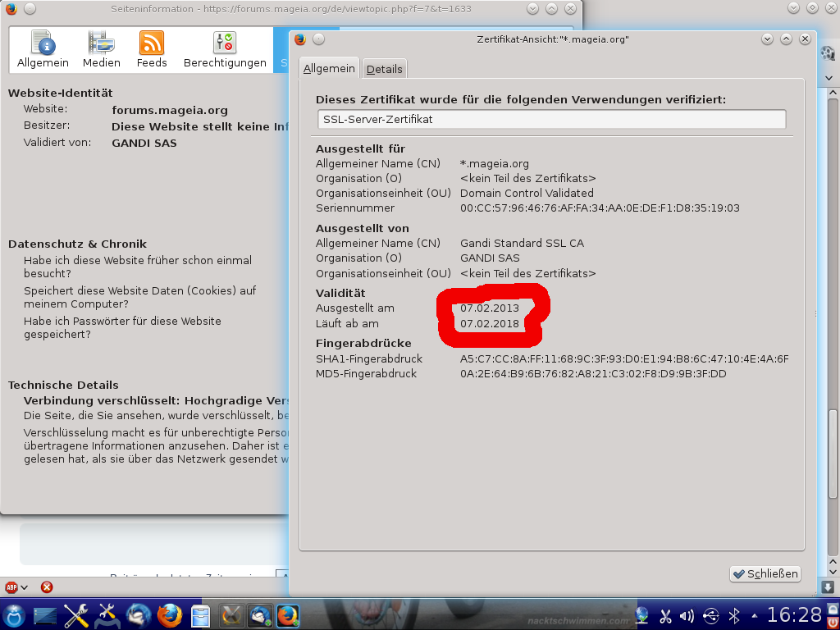Switch to the Thunderbird task in taskbar
This screenshot has width=840, height=630.
click(x=260, y=616)
